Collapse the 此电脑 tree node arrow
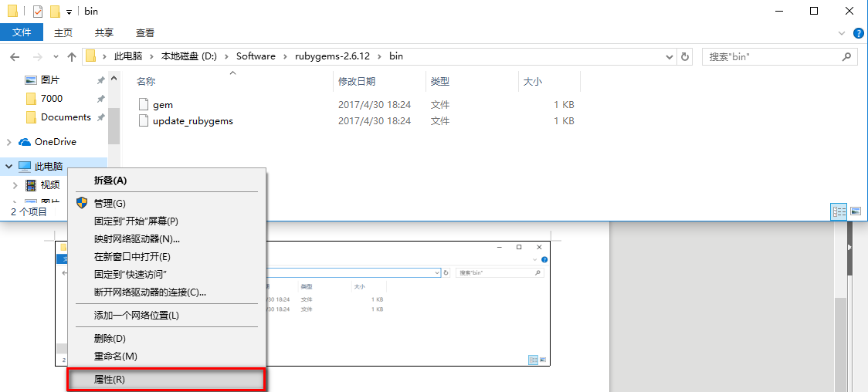The image size is (868, 392). click(8, 167)
